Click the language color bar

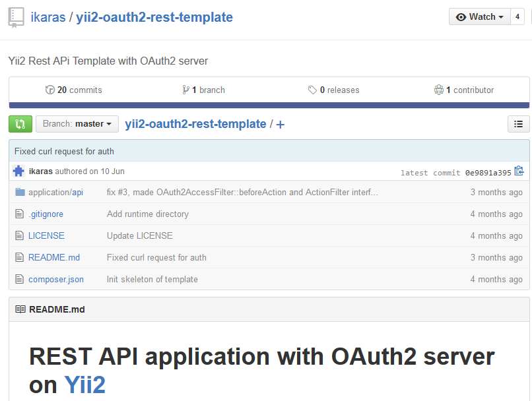pos(269,105)
